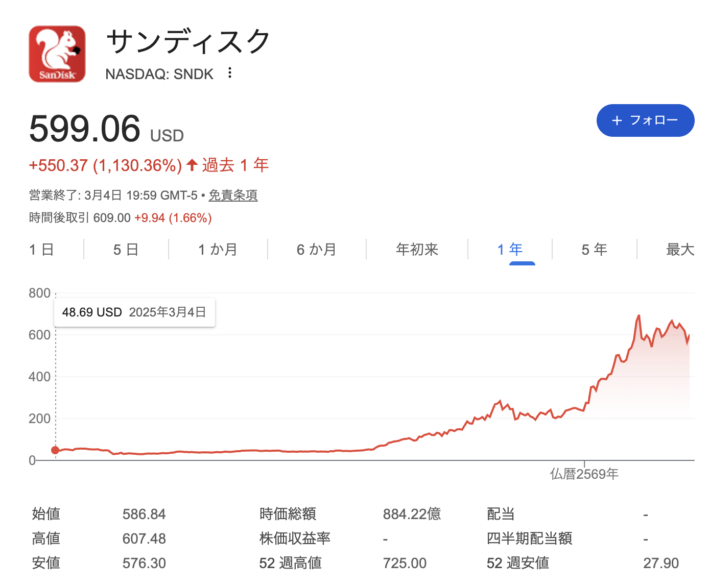Show the 6 か月 chart range
This screenshot has height=588, width=709.
click(316, 250)
